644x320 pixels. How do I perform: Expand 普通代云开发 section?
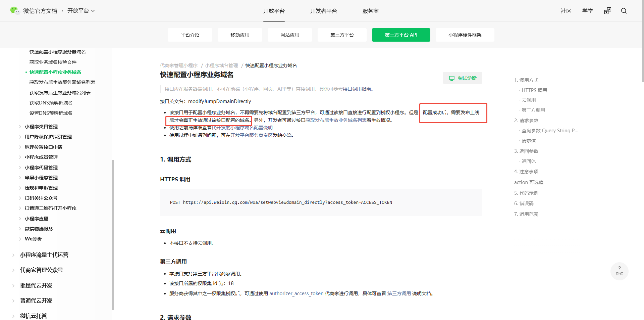coord(36,301)
